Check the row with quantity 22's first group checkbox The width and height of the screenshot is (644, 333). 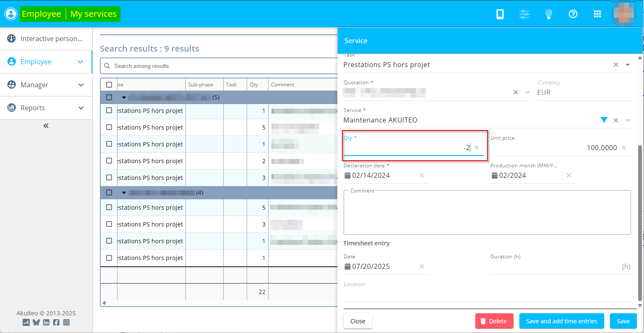click(x=109, y=97)
